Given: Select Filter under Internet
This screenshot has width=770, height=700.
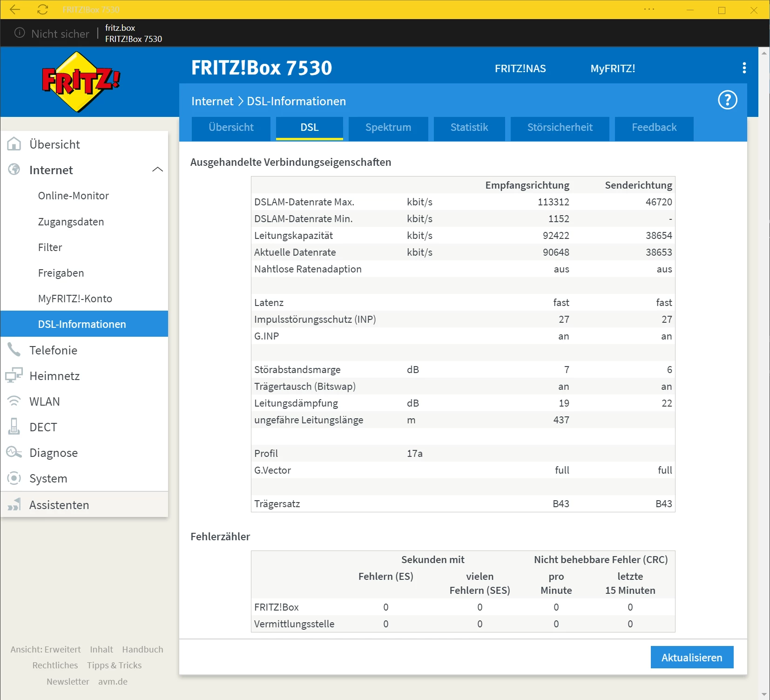Looking at the screenshot, I should [50, 247].
